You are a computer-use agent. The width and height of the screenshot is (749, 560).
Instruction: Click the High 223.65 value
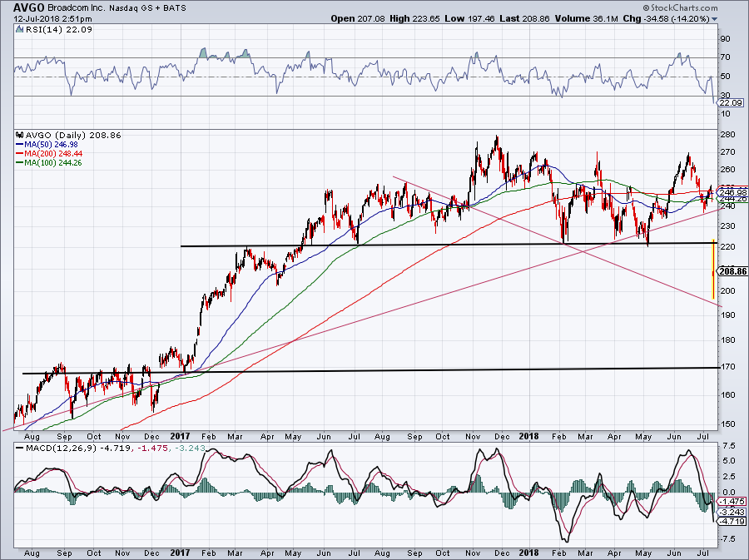click(x=414, y=18)
